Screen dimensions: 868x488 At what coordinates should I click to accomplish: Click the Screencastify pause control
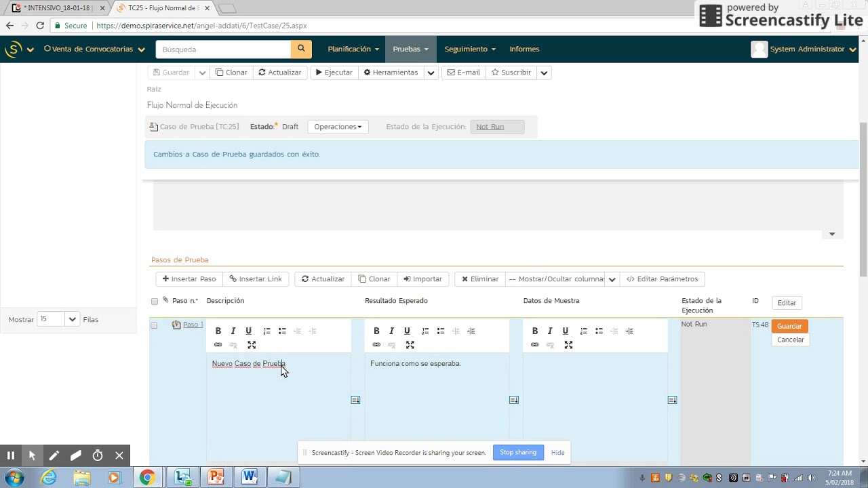pyautogui.click(x=10, y=455)
